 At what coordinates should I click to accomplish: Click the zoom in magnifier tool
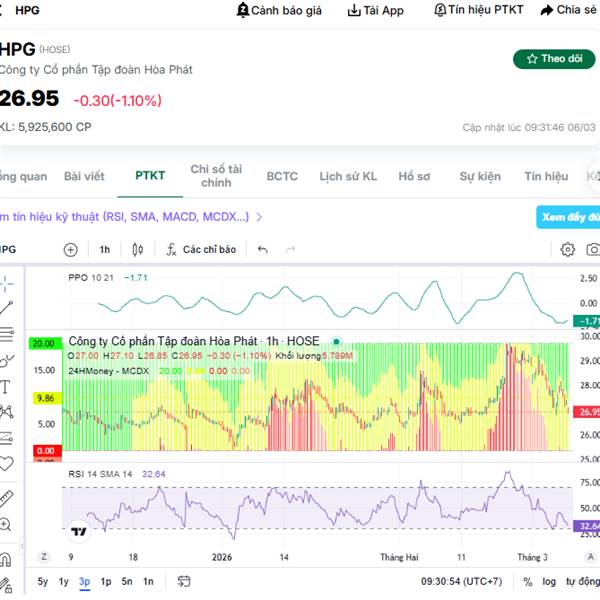(x=7, y=524)
